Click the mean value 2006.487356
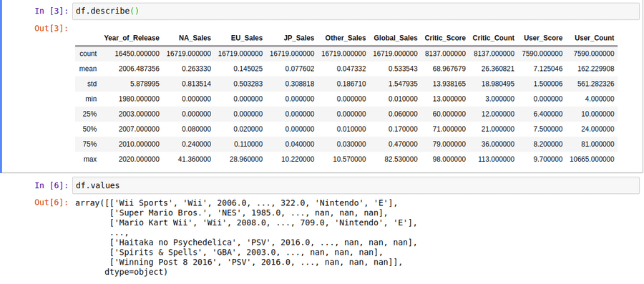 point(139,69)
